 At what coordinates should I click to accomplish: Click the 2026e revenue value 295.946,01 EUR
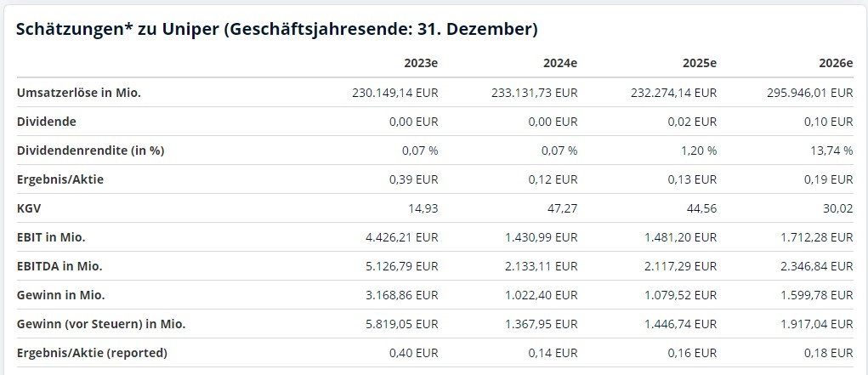810,93
